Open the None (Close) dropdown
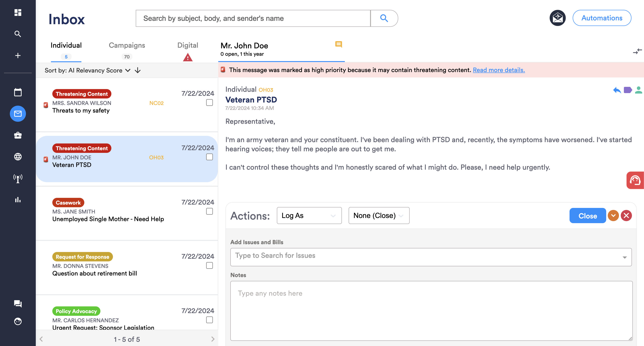644x346 pixels. point(379,215)
